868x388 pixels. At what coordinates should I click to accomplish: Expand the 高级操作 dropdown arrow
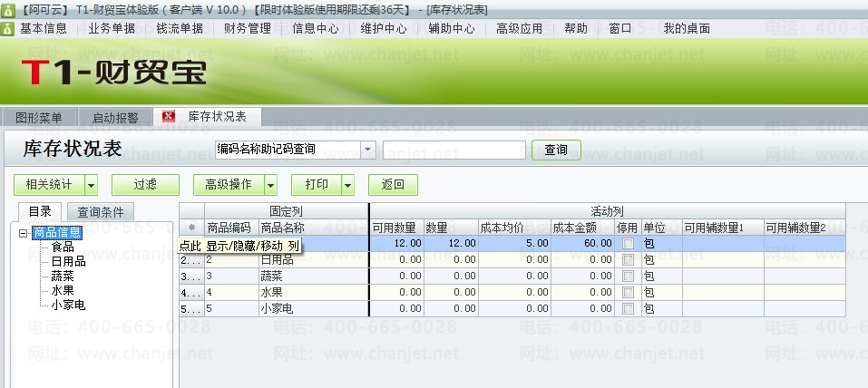(x=270, y=186)
